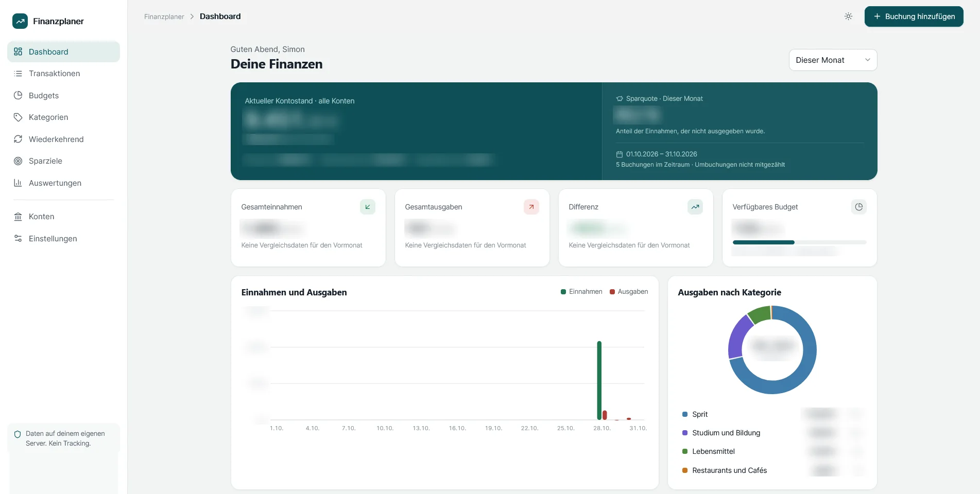Click the green income bar at 28.10.
The height and width of the screenshot is (494, 980).
tap(599, 380)
